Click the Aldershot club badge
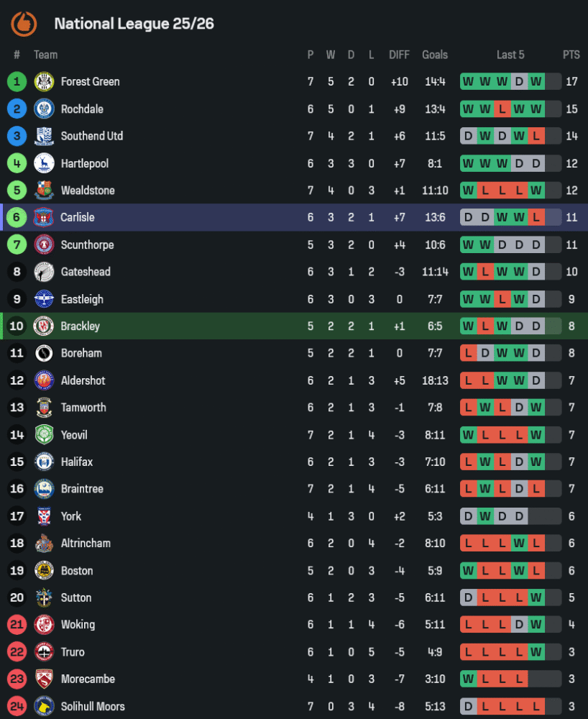588x719 pixels. click(44, 380)
